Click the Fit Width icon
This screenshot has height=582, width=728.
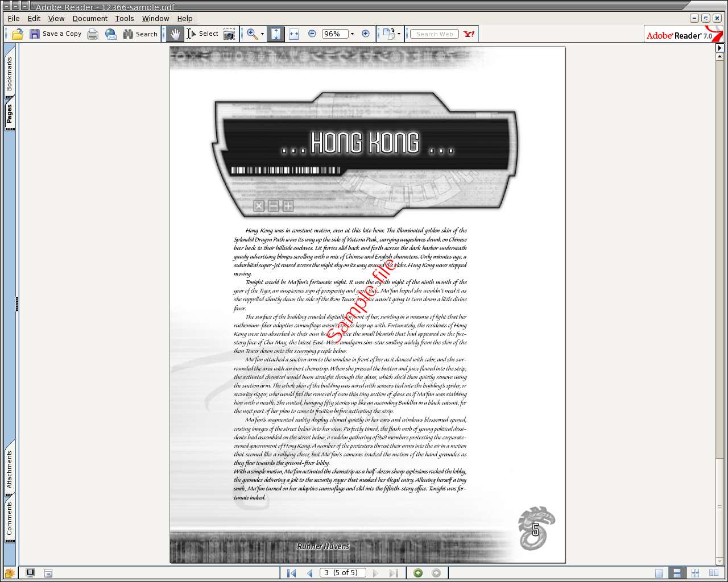tap(294, 34)
